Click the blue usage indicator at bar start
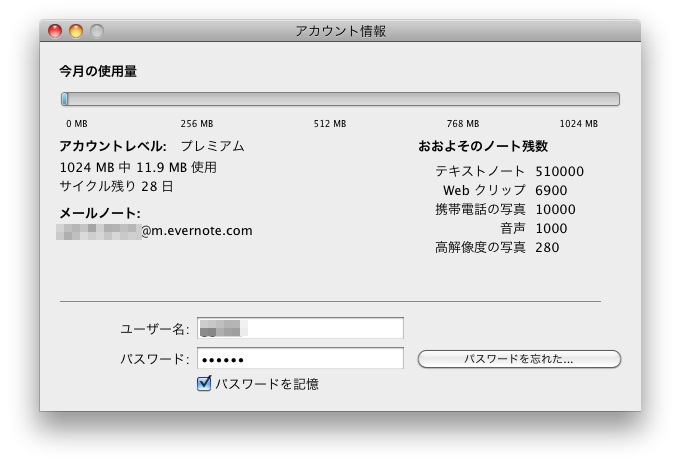 point(65,99)
